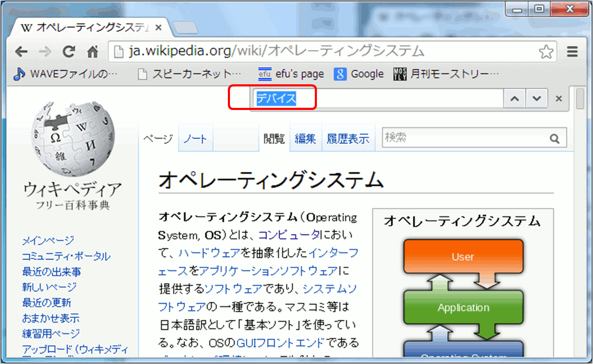Screen dimensions: 593x364
Task: Click the Wikipedia 検索 input field
Action: click(x=464, y=138)
